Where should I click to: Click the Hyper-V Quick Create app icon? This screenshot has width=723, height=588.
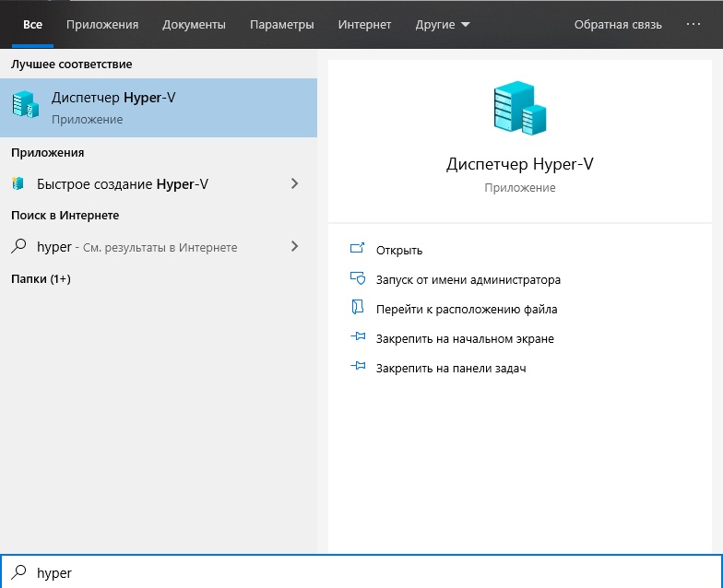(x=18, y=184)
